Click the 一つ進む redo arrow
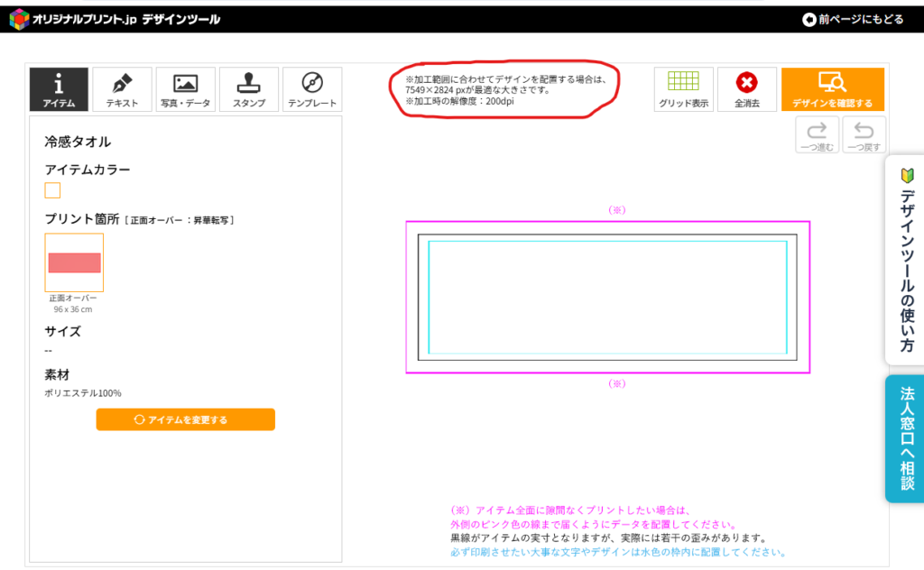 [817, 134]
